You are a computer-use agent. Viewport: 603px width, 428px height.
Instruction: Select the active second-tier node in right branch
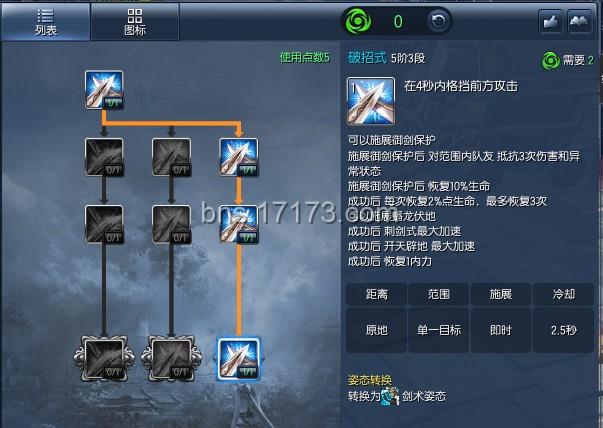point(239,157)
